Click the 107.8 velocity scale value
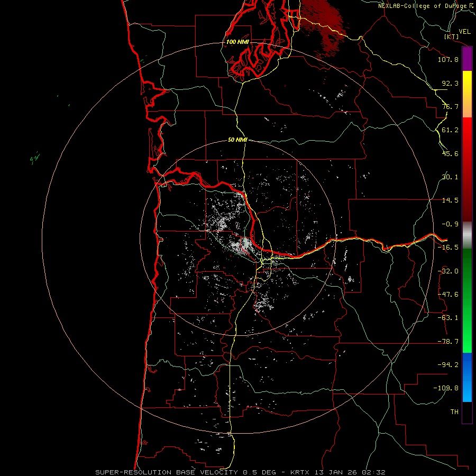Viewport: 476px width, 476px height. 448,59
